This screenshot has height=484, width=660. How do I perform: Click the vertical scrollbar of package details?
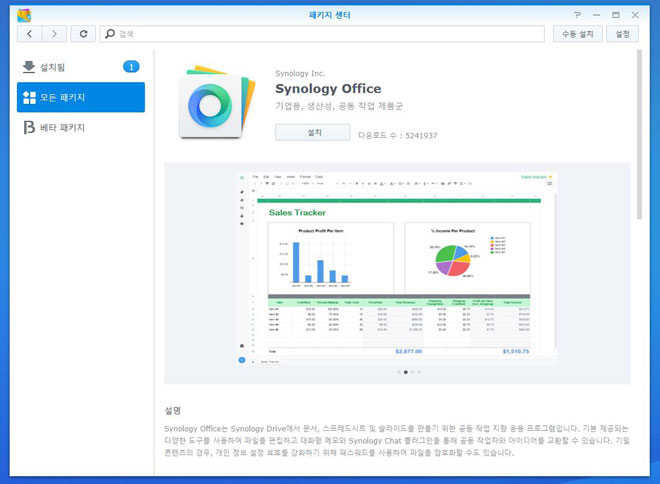click(x=639, y=135)
